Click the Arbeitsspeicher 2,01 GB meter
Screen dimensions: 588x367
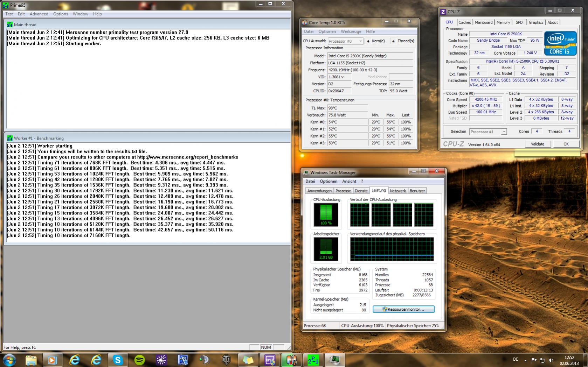326,249
